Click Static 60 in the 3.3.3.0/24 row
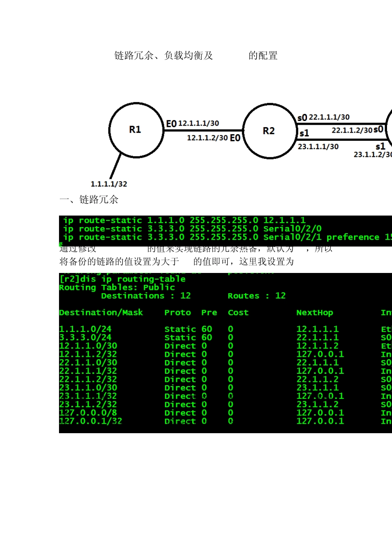This screenshot has width=392, height=555. point(188,337)
